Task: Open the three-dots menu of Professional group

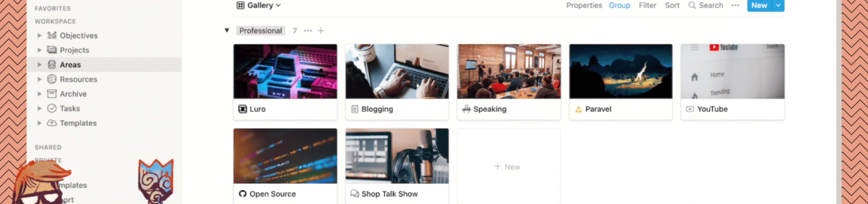Action: pyautogui.click(x=308, y=31)
